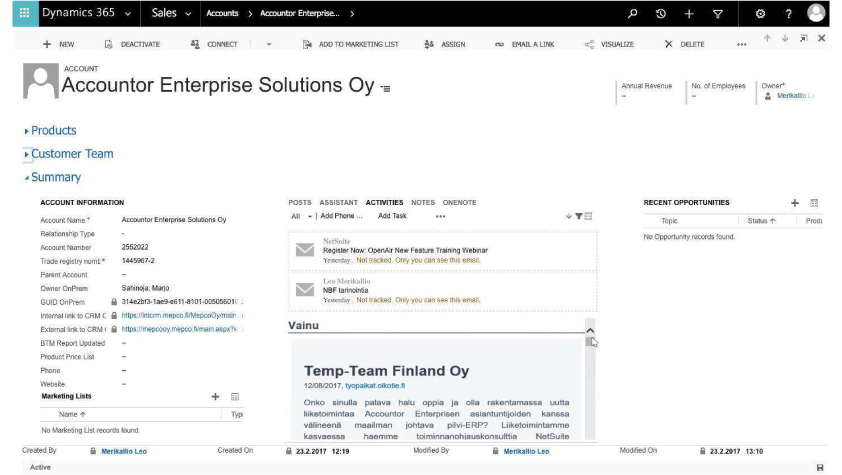Viewport: 842px width, 475px height.
Task: Expand the Dynamics 365 dropdown chevron
Action: pyautogui.click(x=128, y=14)
